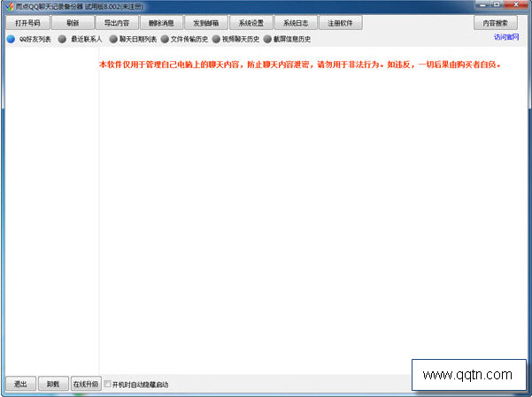Maximize the window
Screen dimensions: 532x397
[497, 4]
